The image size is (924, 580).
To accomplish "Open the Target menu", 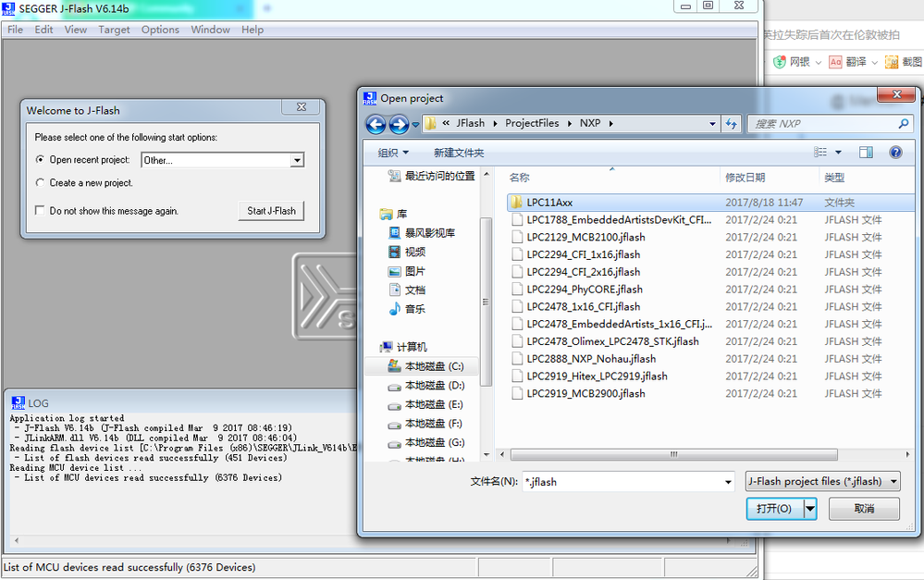I will coord(114,30).
